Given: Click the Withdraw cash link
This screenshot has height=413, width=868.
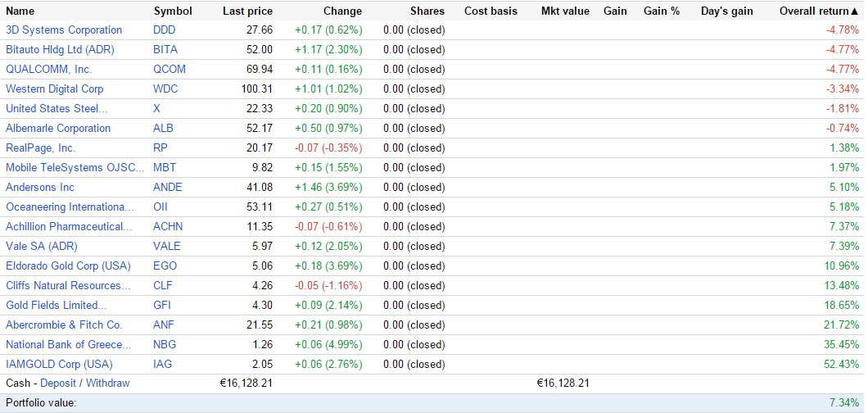Looking at the screenshot, I should 108,383.
